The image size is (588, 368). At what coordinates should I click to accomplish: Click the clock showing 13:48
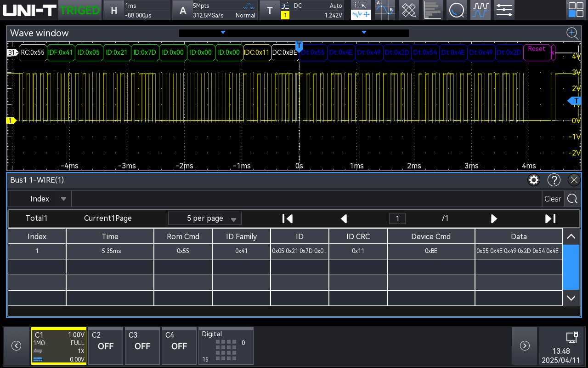pos(562,351)
